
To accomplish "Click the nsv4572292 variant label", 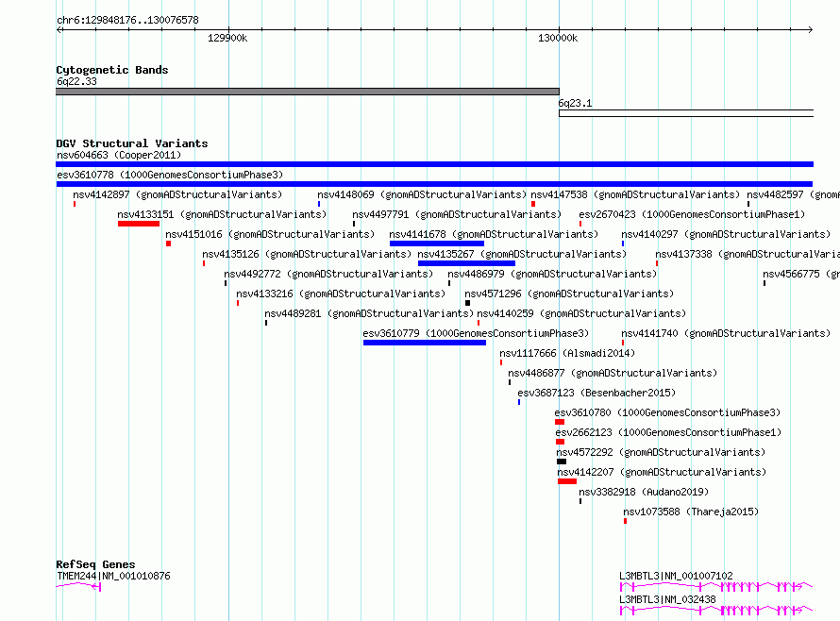I will (x=661, y=452).
